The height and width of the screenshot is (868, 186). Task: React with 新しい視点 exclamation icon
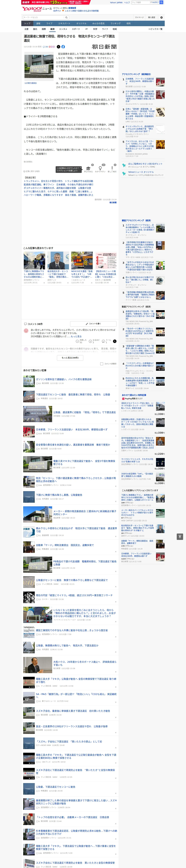coord(112,168)
